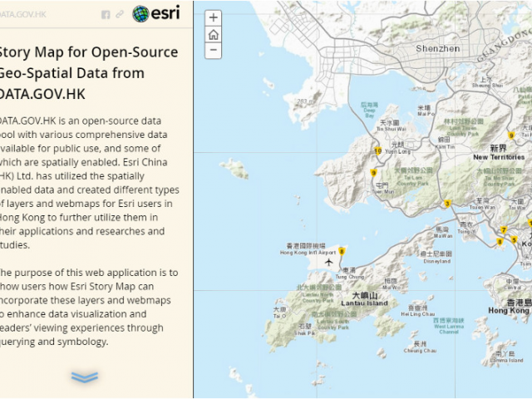Screen dimensions: 532x399
Task: Open the Esri logo link
Action: (156, 14)
